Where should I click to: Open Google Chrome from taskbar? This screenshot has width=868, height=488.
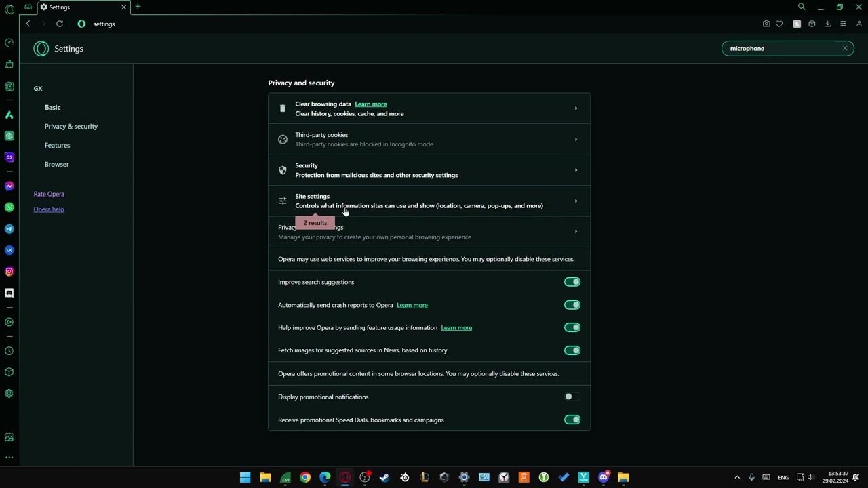click(x=305, y=477)
